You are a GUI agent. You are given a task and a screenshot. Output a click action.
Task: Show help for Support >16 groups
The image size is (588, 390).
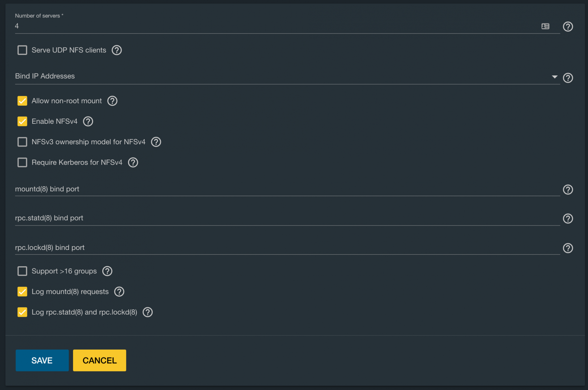click(x=107, y=271)
